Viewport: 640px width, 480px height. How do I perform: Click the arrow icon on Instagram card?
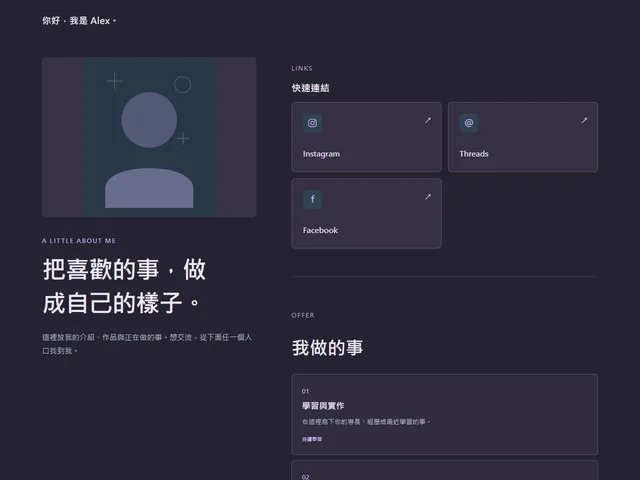pos(427,120)
